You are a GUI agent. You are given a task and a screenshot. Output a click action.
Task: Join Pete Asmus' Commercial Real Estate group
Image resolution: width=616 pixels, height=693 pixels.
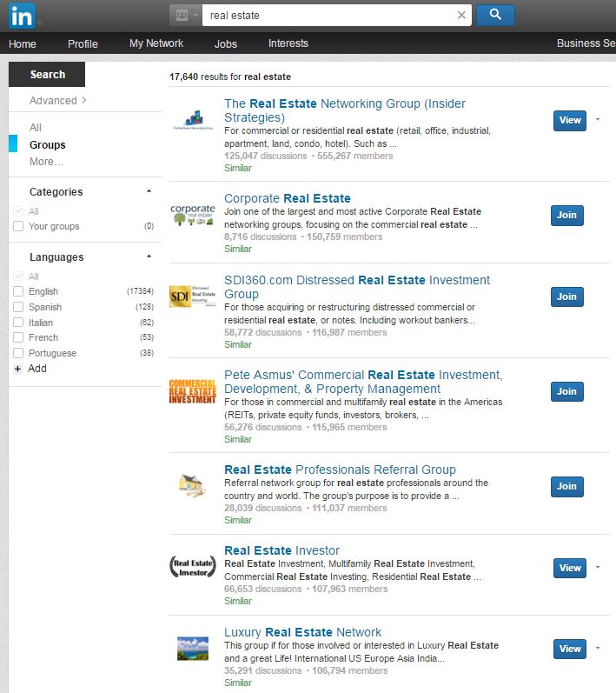[x=566, y=391]
